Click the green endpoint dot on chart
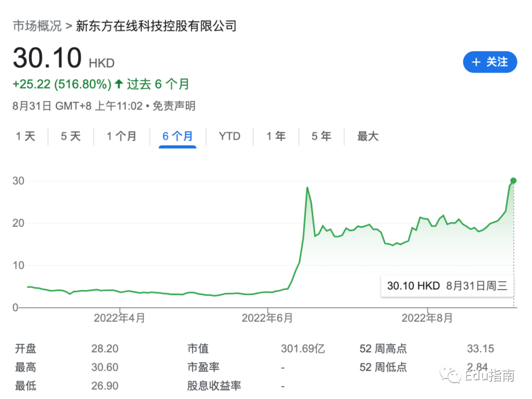The width and height of the screenshot is (532, 399). coord(513,181)
